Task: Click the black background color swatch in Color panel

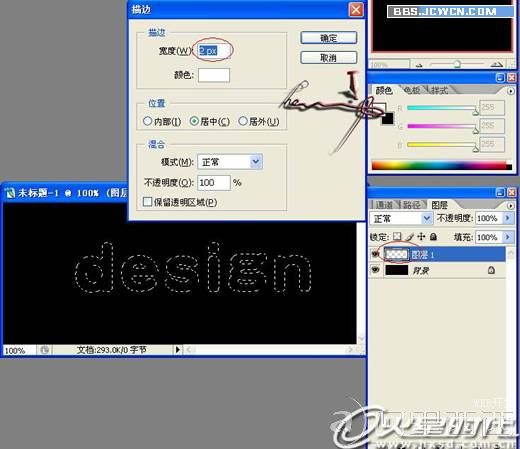Action: coord(388,119)
